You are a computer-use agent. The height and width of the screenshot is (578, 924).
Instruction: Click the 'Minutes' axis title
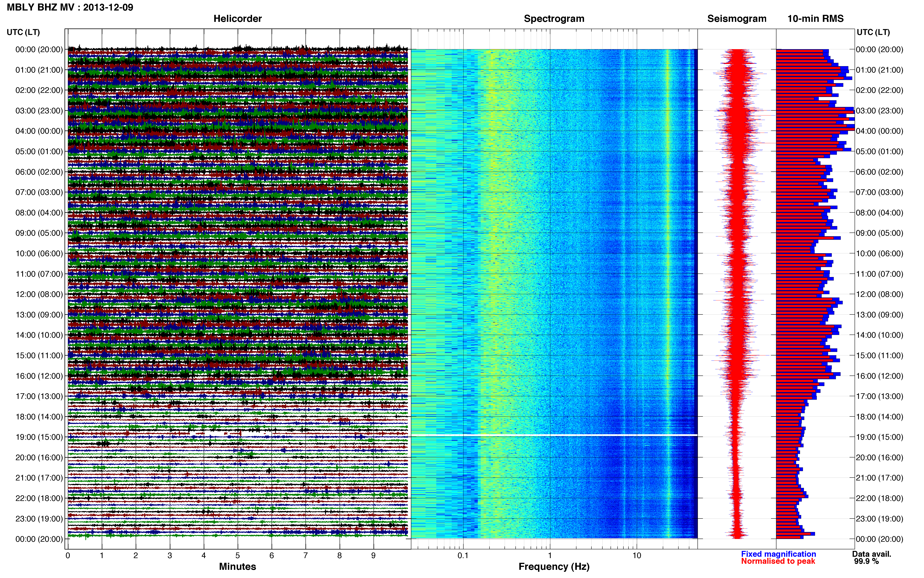pos(237,566)
